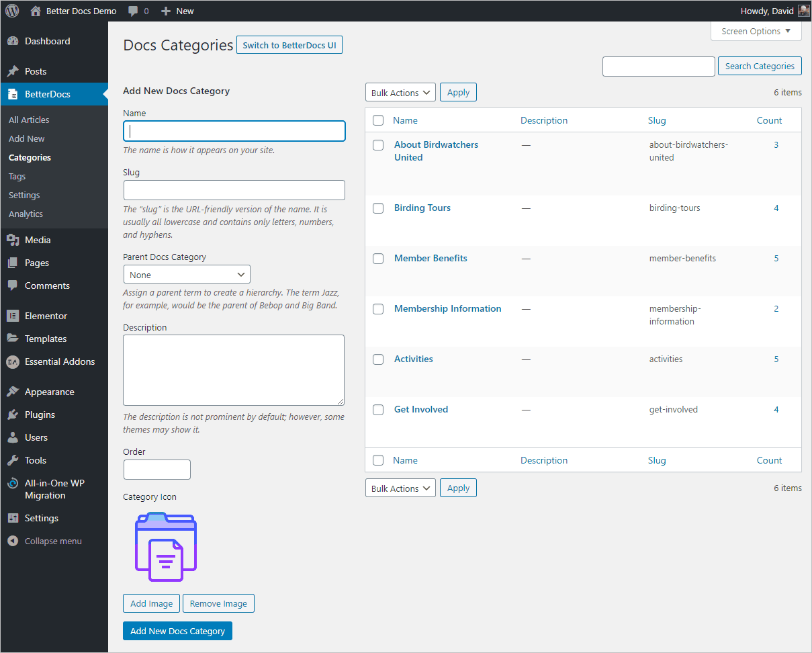The image size is (812, 653).
Task: Click the Description textarea
Action: [x=234, y=370]
